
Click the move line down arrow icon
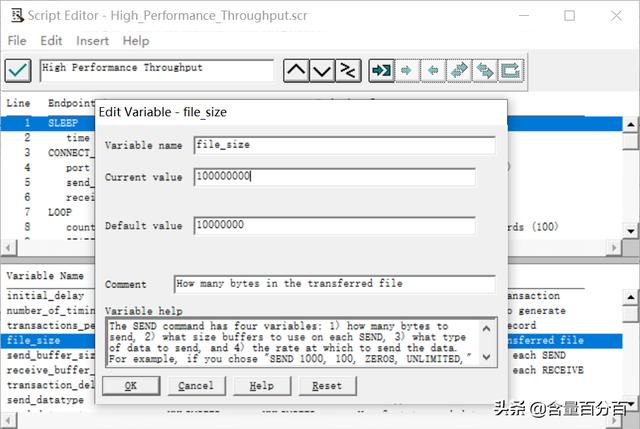click(322, 71)
